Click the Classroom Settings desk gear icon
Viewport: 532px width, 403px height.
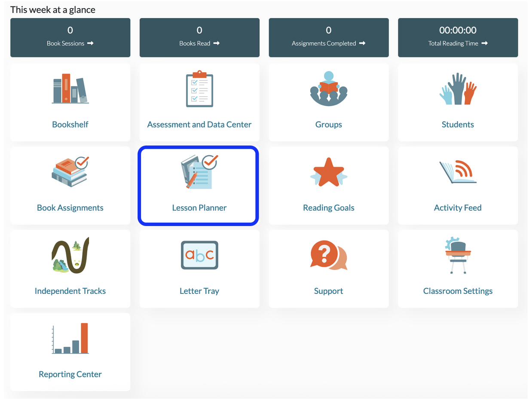coord(458,255)
